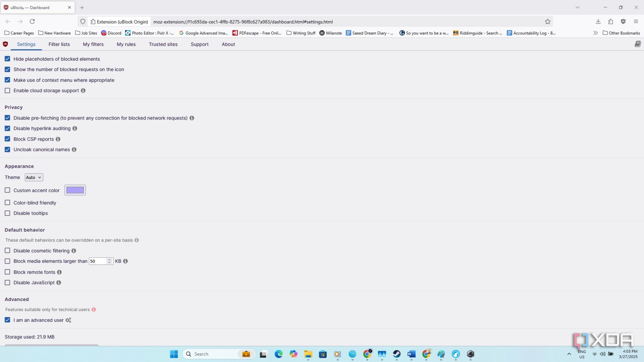Open the Trusted sites tab
This screenshot has height=362, width=644.
point(163,44)
